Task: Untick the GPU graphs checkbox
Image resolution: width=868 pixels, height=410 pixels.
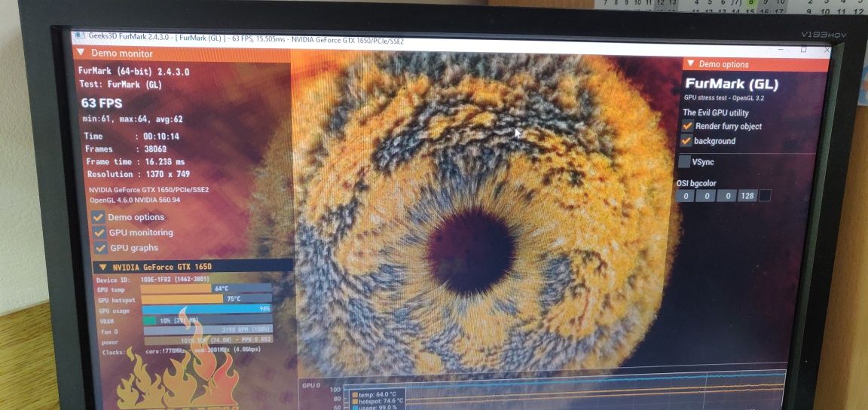Action: click(x=101, y=248)
